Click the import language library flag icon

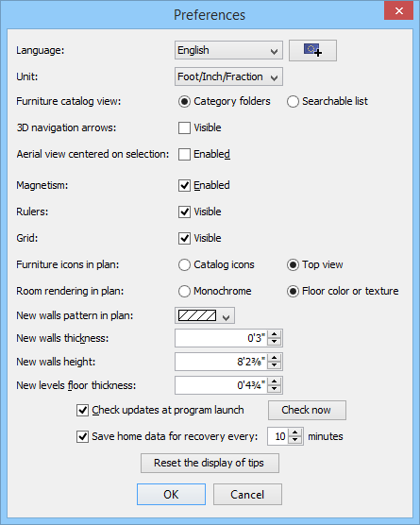(312, 50)
